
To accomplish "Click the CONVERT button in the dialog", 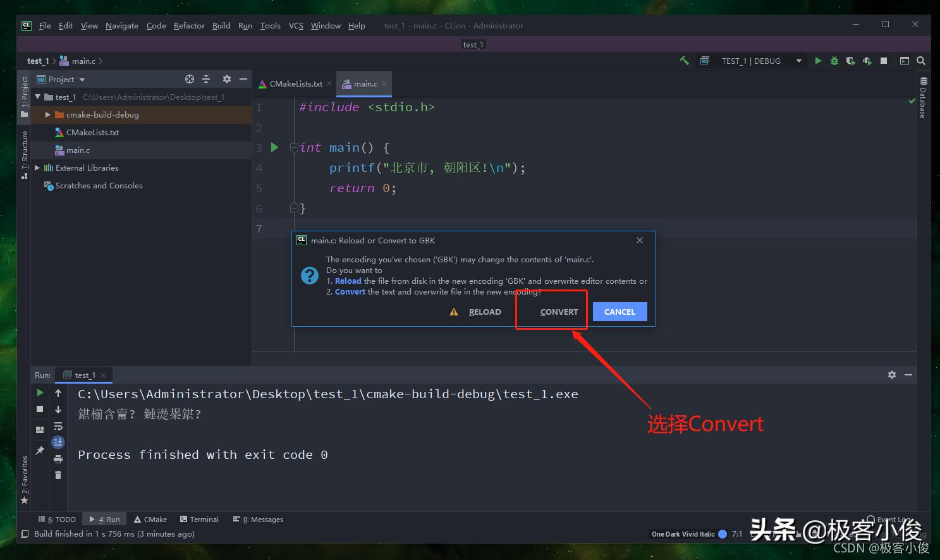I will (559, 312).
